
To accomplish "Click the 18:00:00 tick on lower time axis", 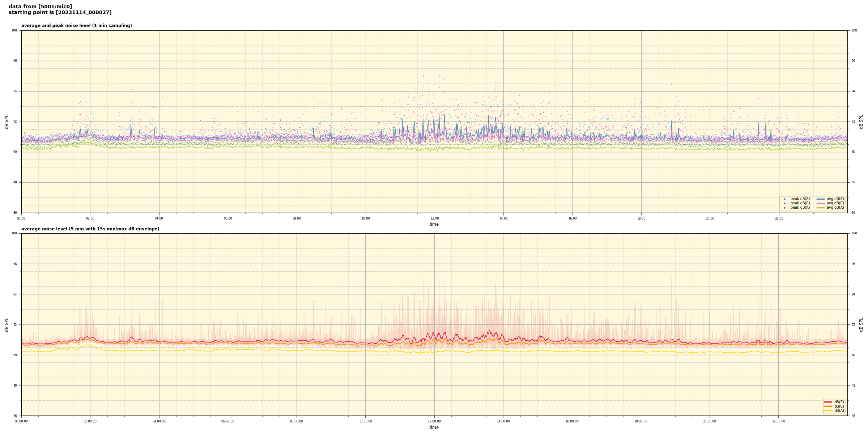I will pos(641,421).
